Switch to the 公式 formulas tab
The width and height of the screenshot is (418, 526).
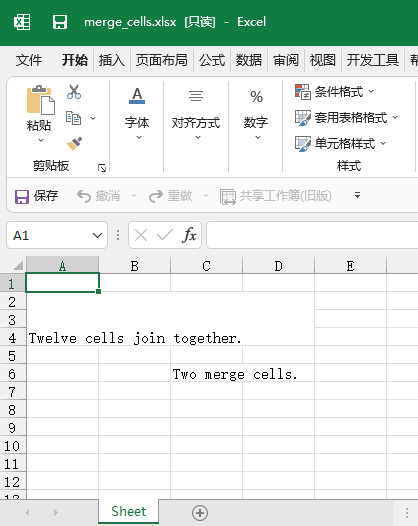point(212,60)
